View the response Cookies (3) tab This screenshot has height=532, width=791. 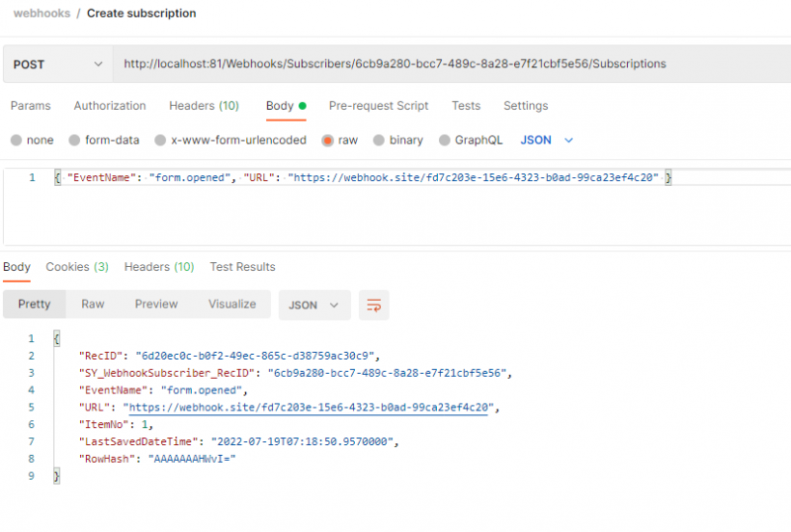77,267
